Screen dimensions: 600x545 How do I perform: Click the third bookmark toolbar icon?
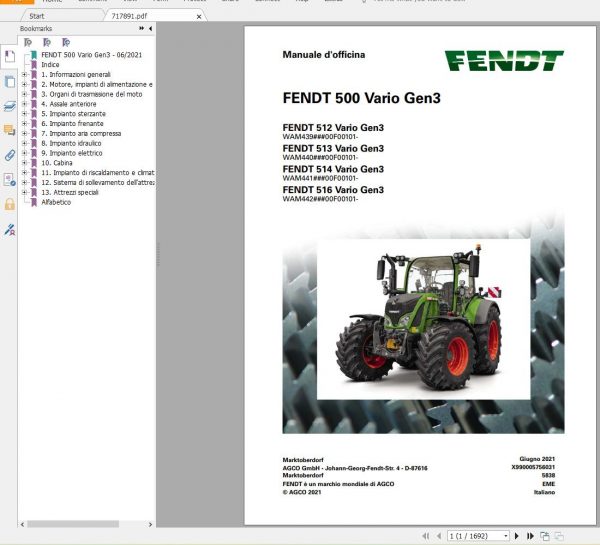point(66,42)
